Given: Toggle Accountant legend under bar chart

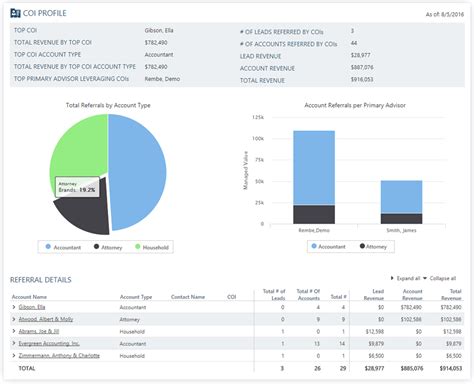Looking at the screenshot, I should (328, 246).
